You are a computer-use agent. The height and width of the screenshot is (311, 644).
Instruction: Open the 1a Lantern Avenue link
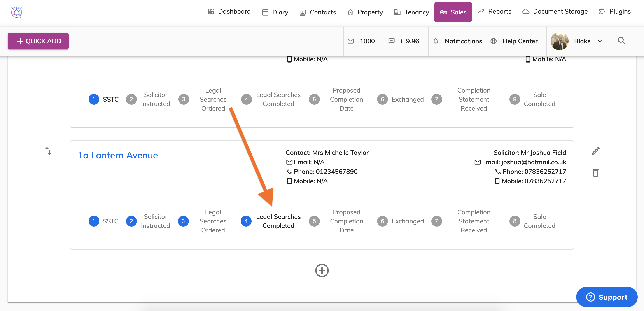pos(118,155)
